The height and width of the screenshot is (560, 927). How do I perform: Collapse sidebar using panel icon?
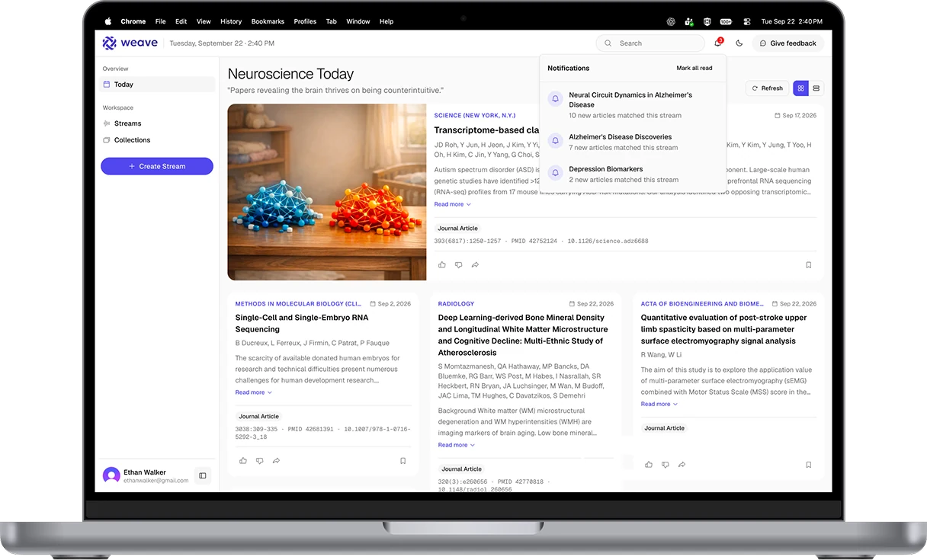tap(203, 475)
